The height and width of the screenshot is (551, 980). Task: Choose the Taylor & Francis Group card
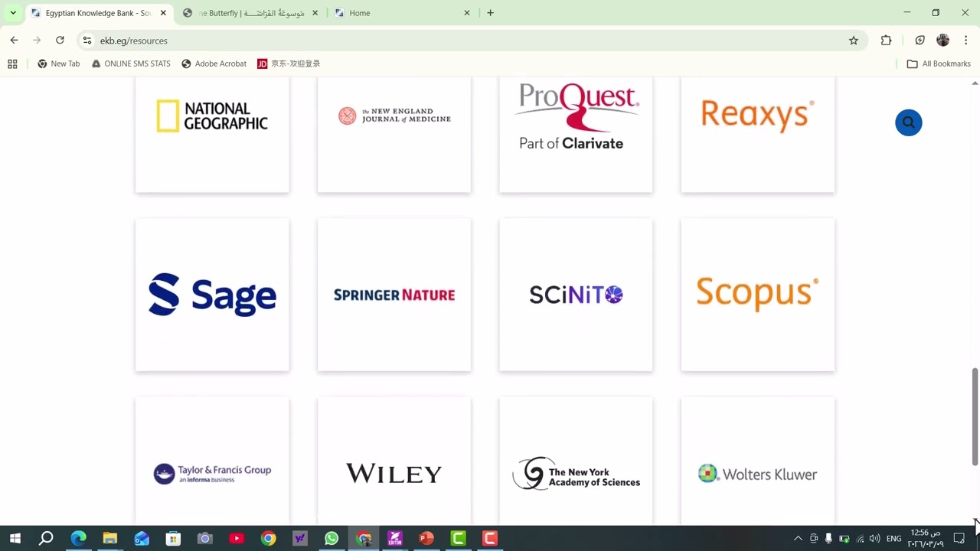click(212, 461)
